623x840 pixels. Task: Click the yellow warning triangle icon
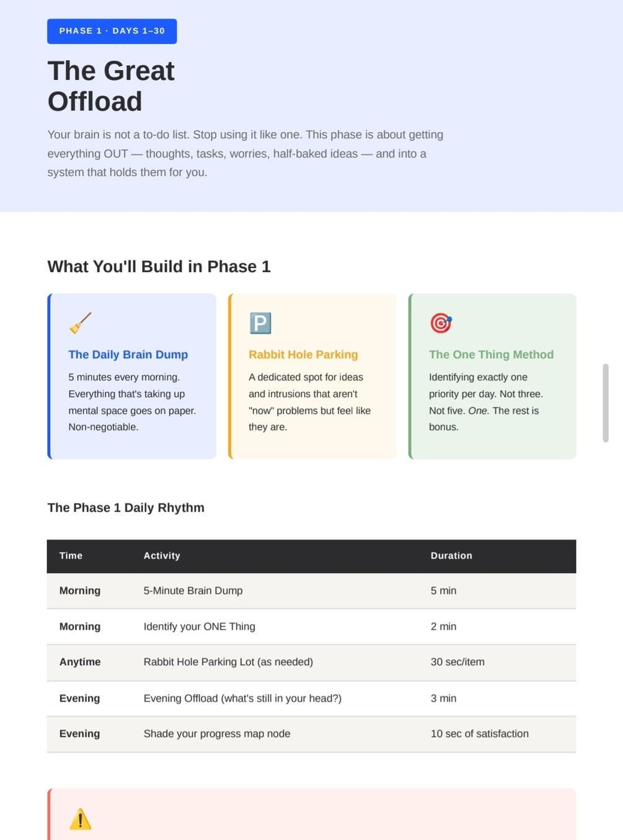point(80,819)
